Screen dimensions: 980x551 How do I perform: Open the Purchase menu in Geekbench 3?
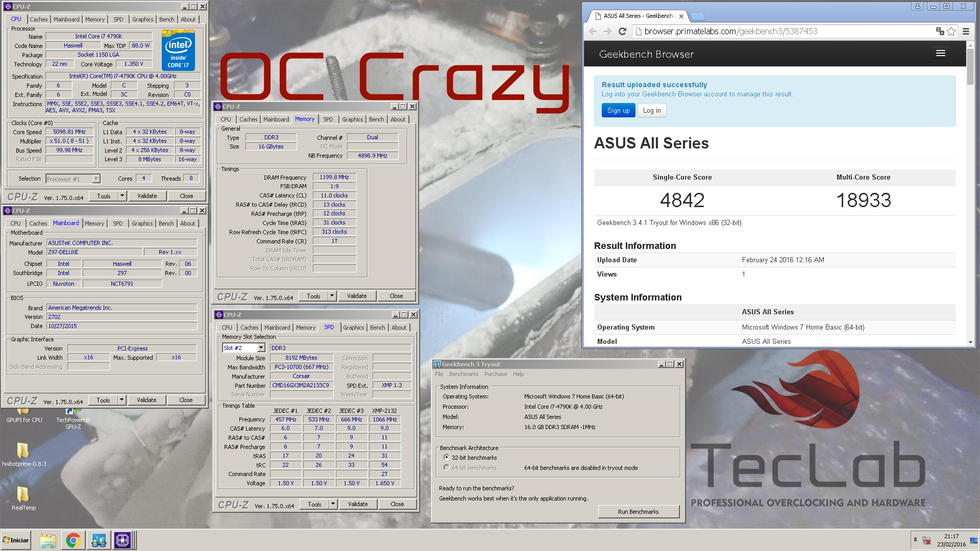[x=496, y=374]
